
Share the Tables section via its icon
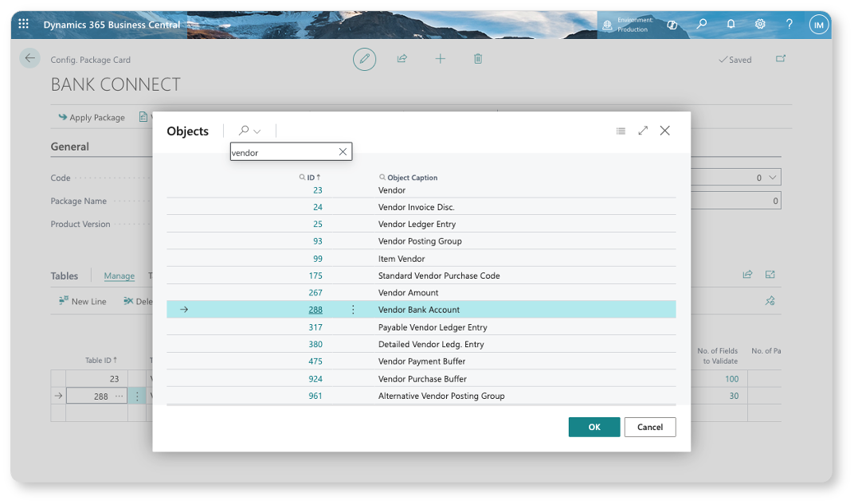point(747,275)
